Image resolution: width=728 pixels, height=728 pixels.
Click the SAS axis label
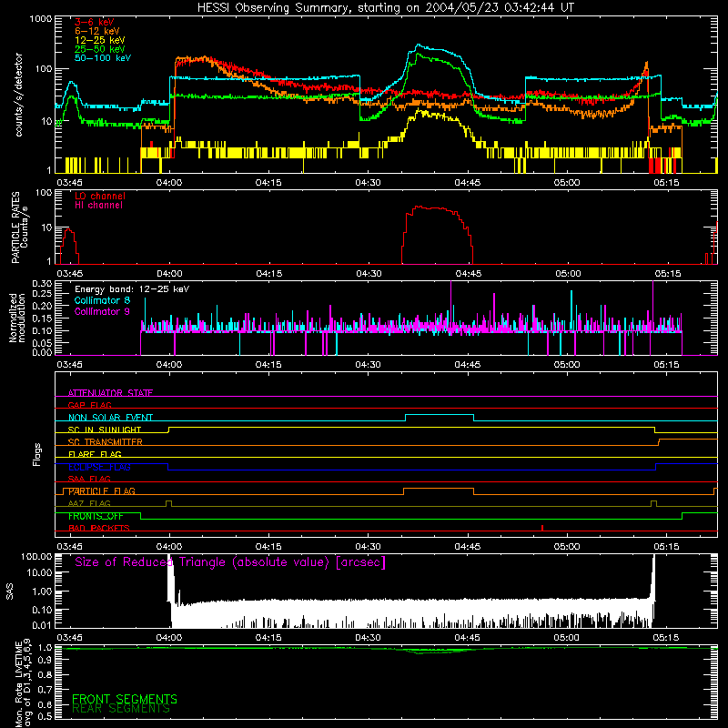pos(10,591)
